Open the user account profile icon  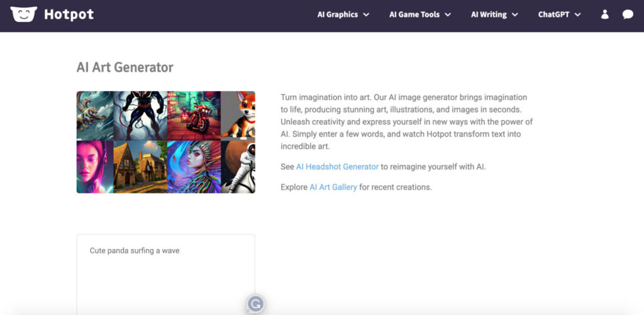[x=605, y=14]
